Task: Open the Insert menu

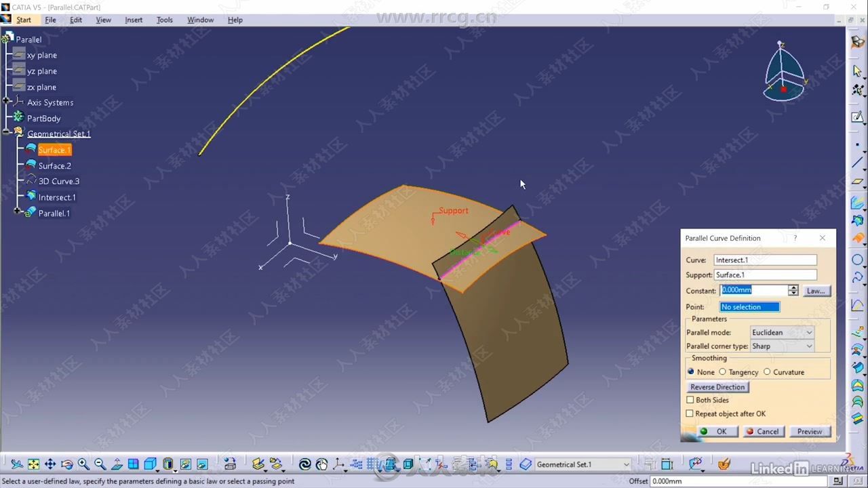Action: click(134, 20)
